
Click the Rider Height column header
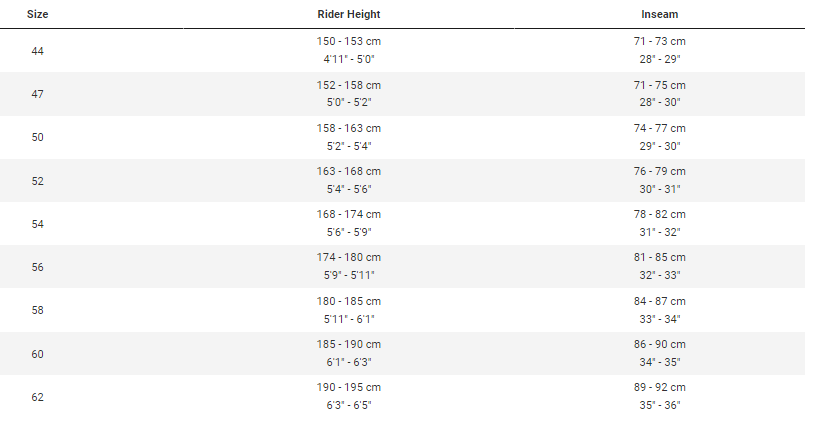tap(348, 14)
